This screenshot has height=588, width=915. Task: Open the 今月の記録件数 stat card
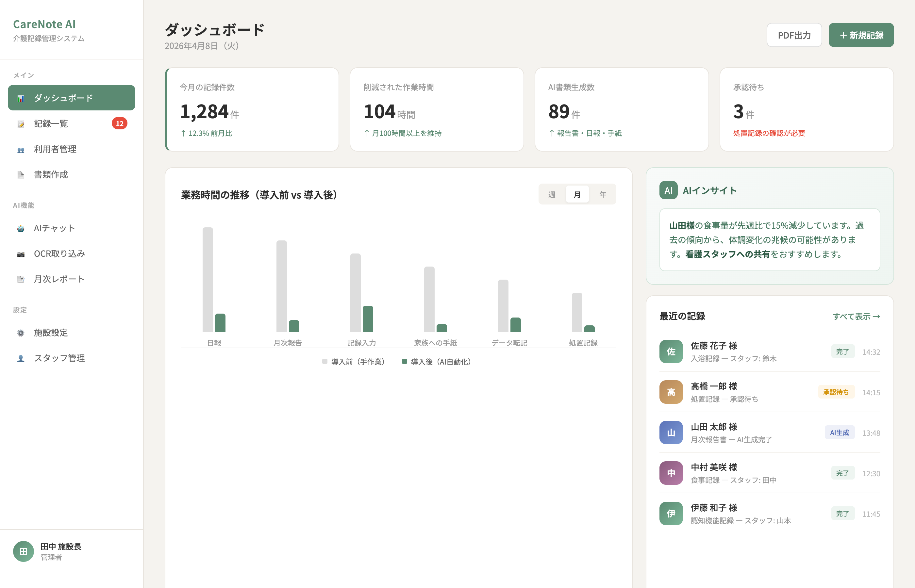click(x=252, y=109)
